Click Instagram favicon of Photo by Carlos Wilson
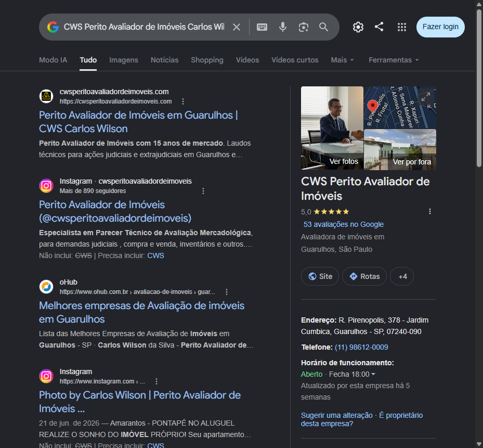 click(x=46, y=376)
